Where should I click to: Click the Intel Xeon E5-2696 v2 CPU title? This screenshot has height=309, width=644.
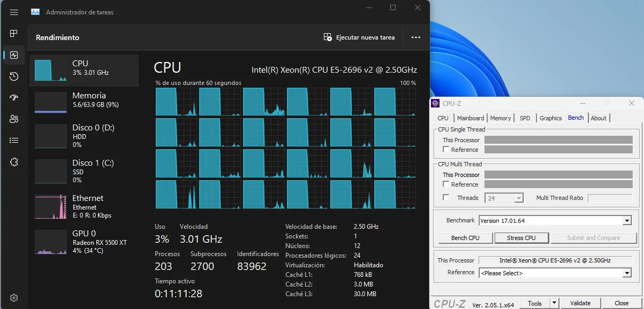click(x=334, y=70)
